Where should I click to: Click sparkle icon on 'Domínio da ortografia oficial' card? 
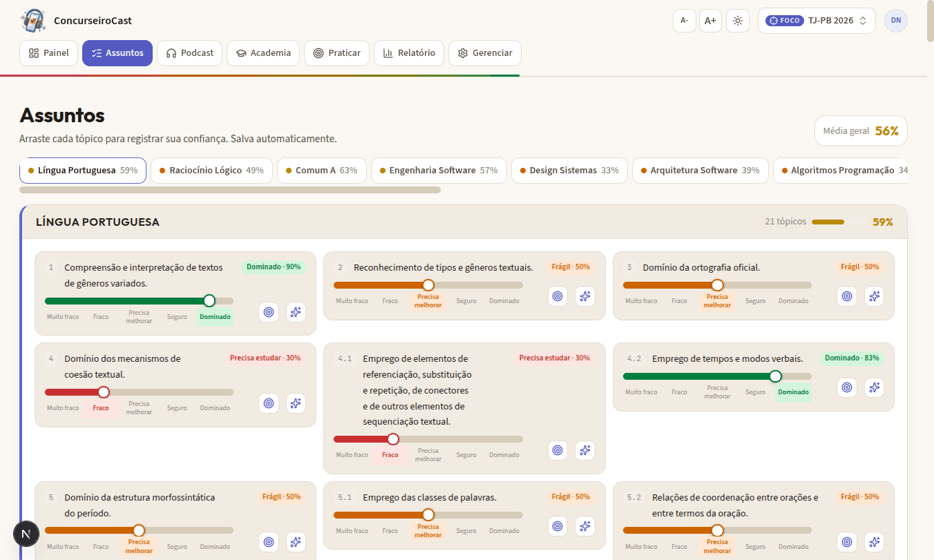click(874, 296)
